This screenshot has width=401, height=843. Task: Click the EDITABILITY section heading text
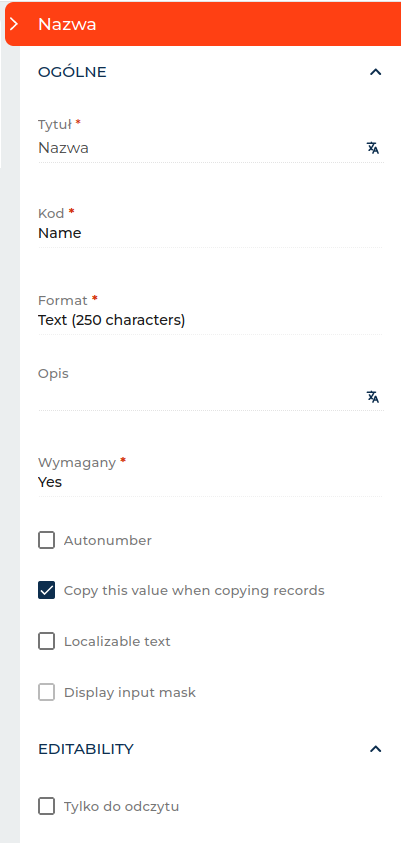[86, 749]
